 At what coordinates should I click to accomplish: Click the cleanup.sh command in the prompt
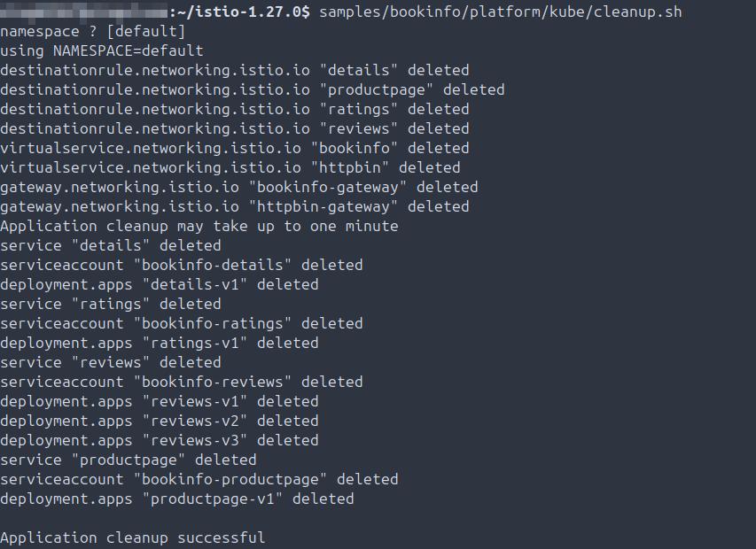pyautogui.click(x=500, y=12)
